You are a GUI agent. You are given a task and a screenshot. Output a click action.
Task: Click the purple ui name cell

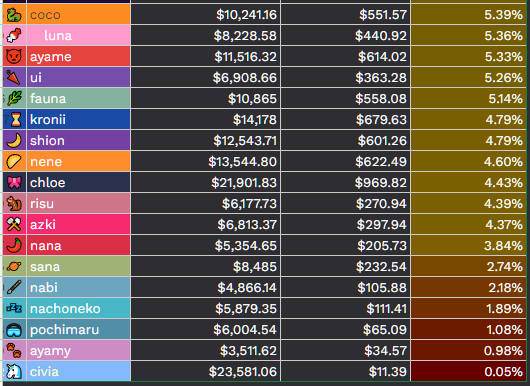(78, 77)
